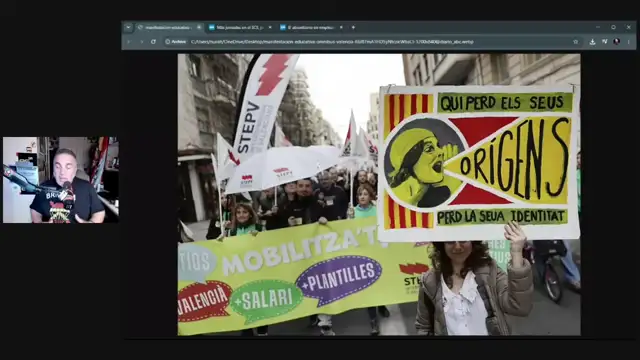Open a new tab with plus button
The height and width of the screenshot is (360, 640).
point(353,27)
